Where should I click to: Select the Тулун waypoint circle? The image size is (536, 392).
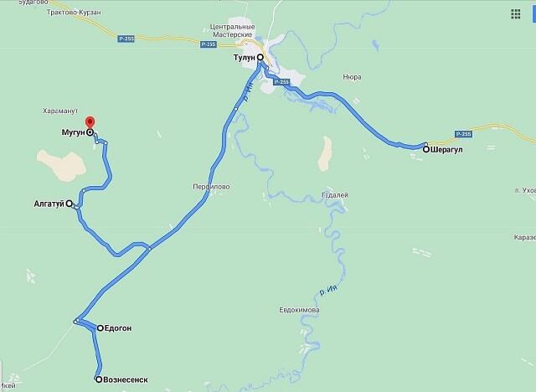(260, 58)
